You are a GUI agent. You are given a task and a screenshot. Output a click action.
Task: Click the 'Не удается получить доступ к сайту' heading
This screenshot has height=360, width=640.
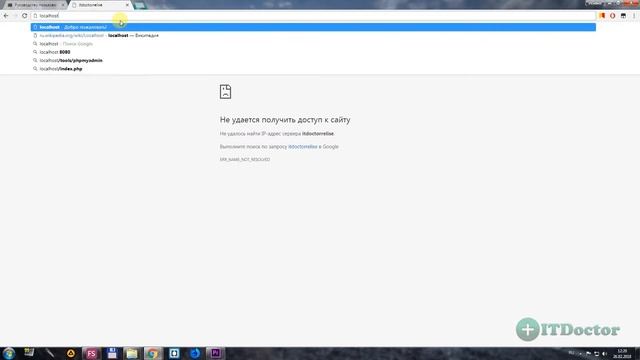pos(285,120)
